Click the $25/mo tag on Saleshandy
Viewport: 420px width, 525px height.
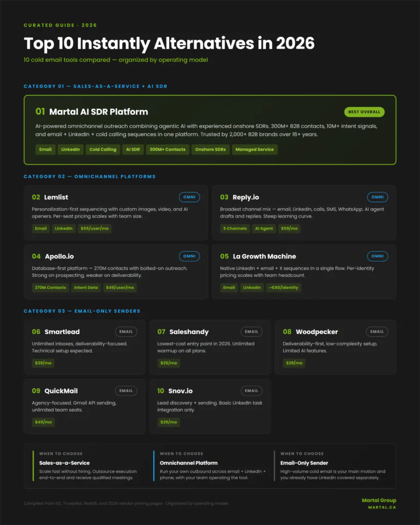[169, 363]
